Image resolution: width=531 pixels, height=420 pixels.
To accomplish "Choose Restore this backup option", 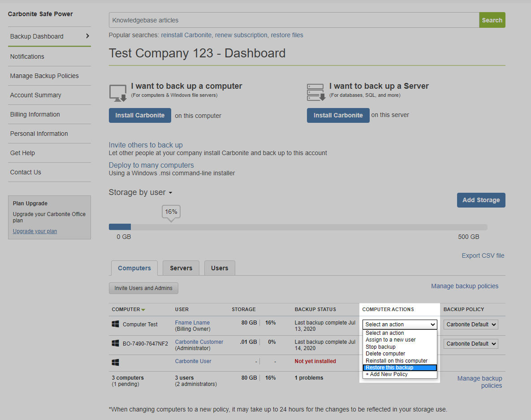I will [x=399, y=368].
